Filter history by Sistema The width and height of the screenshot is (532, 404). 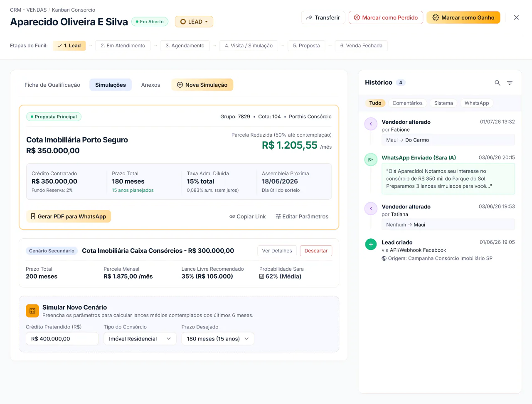[443, 103]
